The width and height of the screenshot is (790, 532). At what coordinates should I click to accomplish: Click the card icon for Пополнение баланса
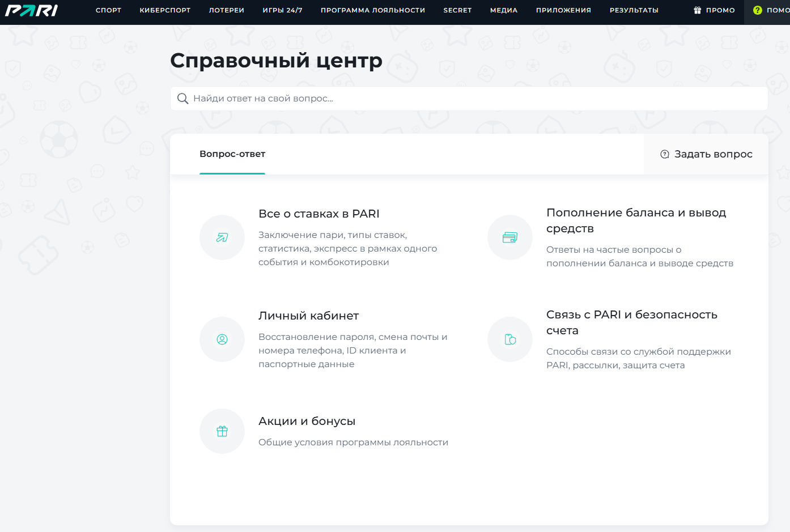[x=510, y=237]
